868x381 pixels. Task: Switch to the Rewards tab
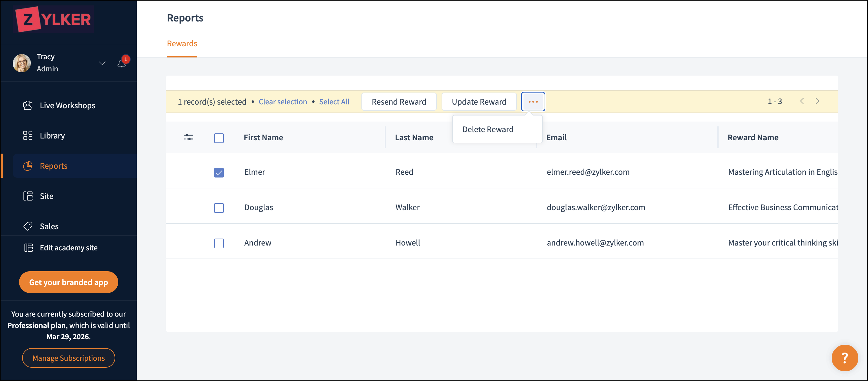(182, 44)
